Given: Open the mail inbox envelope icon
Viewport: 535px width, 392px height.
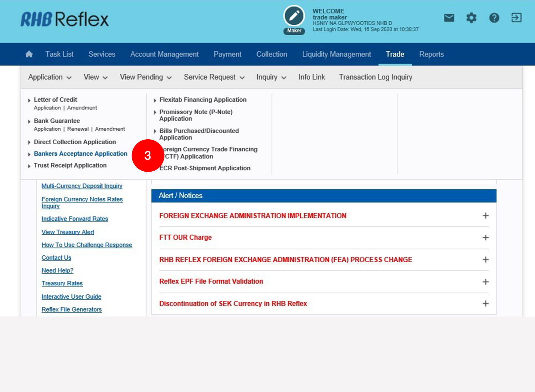Looking at the screenshot, I should (449, 18).
